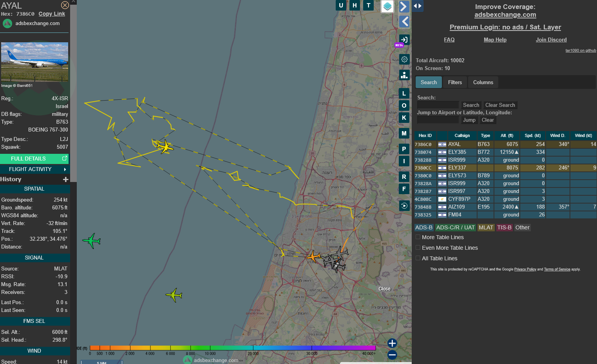Sort table by Callsign column header
Image resolution: width=597 pixels, height=364 pixels.
point(462,135)
